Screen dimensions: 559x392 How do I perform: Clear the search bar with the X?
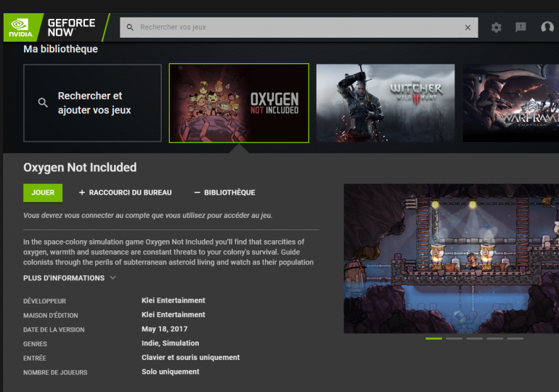coord(468,28)
